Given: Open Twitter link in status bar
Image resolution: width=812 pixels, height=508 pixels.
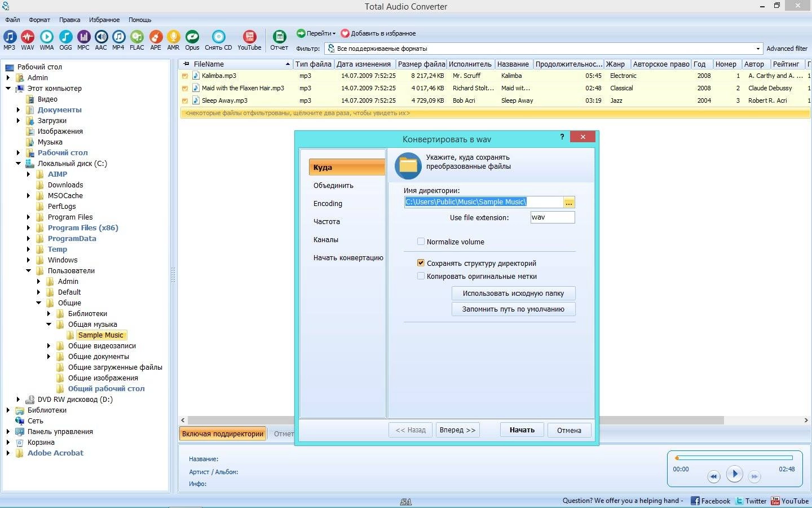Looking at the screenshot, I should point(751,501).
